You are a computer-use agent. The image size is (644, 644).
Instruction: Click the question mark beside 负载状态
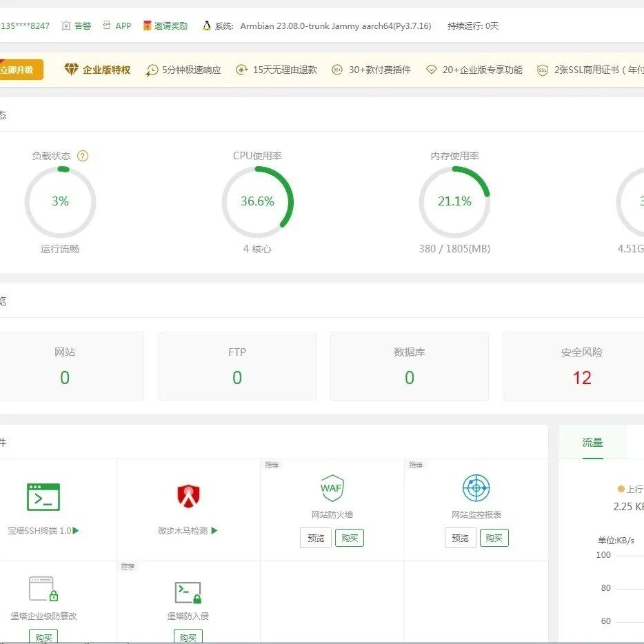[x=83, y=156]
